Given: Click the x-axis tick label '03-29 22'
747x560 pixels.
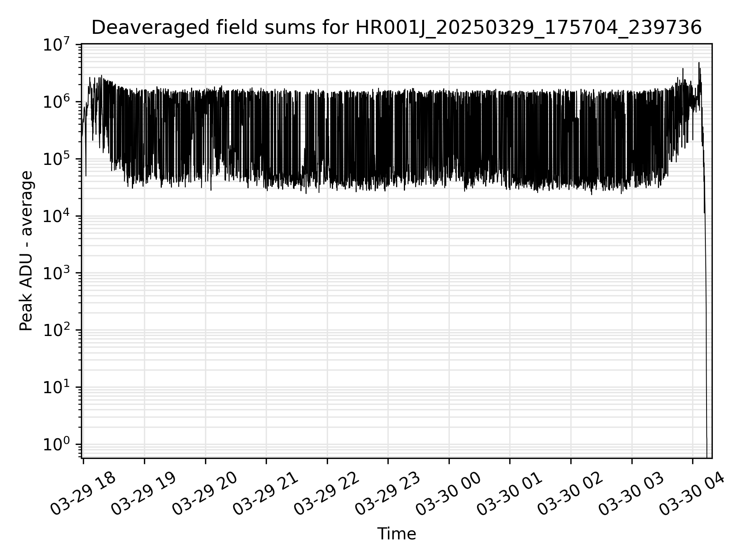Looking at the screenshot, I should [x=326, y=494].
